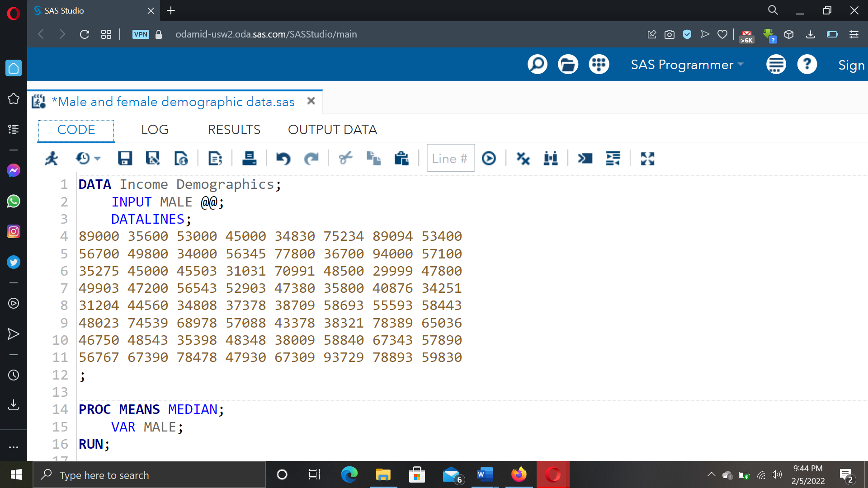The height and width of the screenshot is (488, 868).
Task: Switch to the OUTPUT DATA tab
Action: pos(332,130)
